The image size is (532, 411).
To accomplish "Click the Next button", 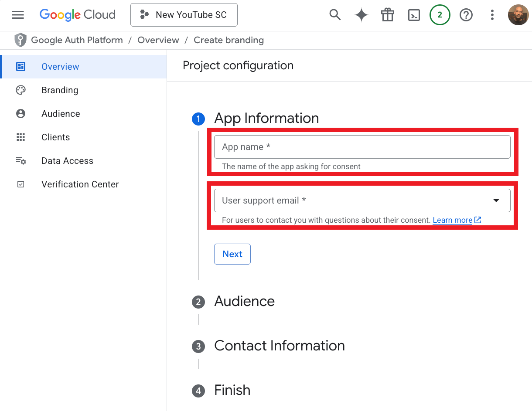I will pyautogui.click(x=232, y=254).
